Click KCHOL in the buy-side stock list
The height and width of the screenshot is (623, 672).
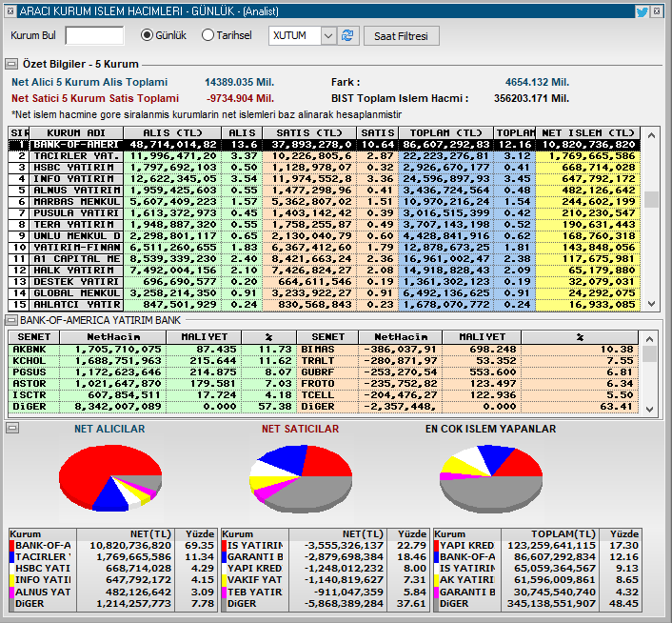pos(30,361)
